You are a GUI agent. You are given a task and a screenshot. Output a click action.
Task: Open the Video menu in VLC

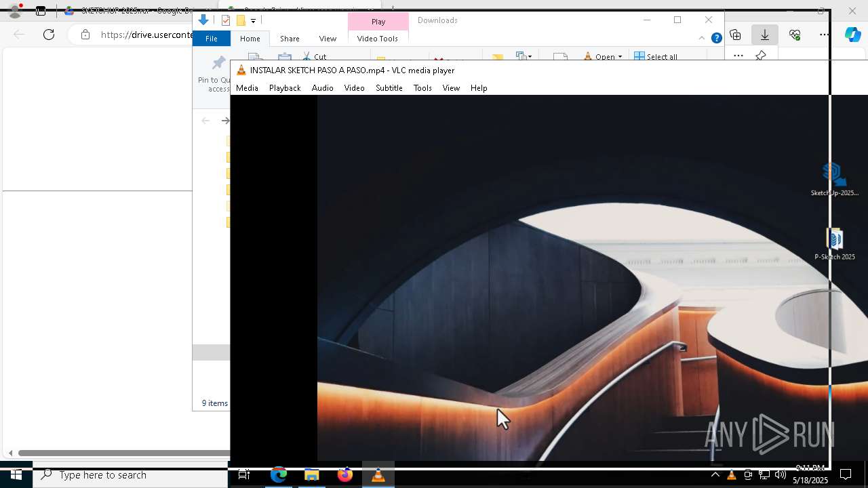354,88
